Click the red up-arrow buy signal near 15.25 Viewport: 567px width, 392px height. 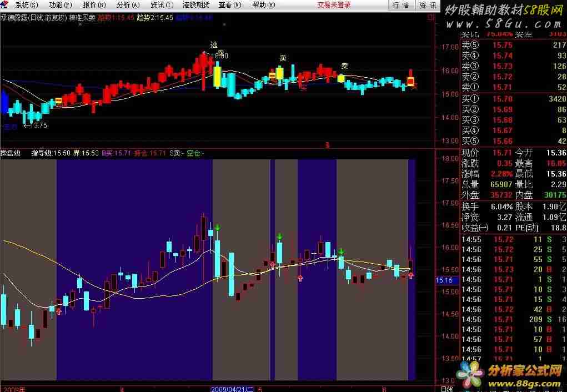click(300, 278)
